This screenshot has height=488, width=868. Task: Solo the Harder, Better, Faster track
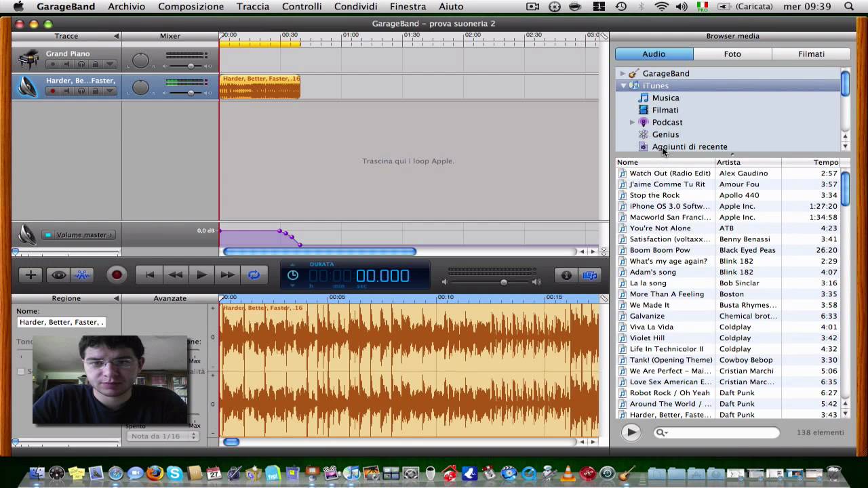point(81,91)
